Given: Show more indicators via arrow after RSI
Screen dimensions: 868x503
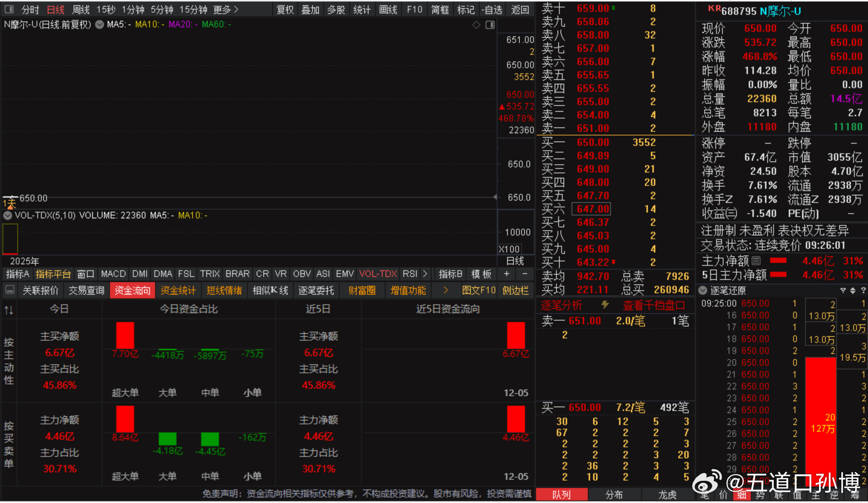Looking at the screenshot, I should [425, 273].
